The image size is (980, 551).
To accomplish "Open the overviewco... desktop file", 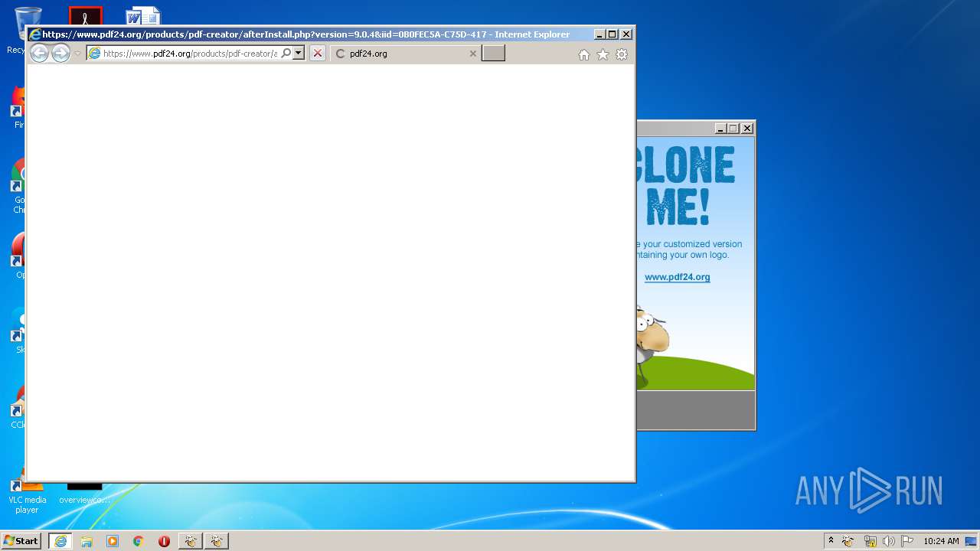I will pyautogui.click(x=84, y=494).
